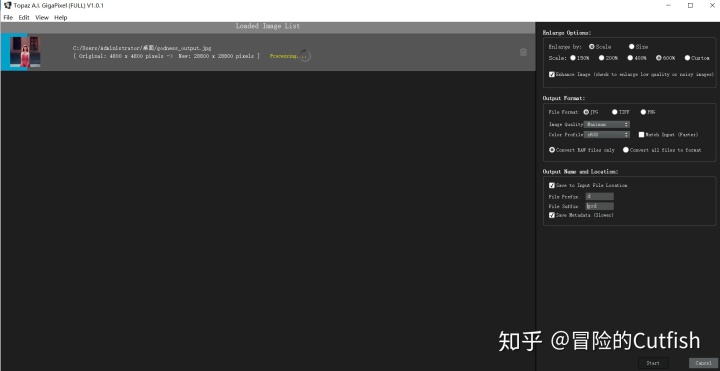Open the Image Quality dropdown
The image size is (720, 371).
point(607,124)
